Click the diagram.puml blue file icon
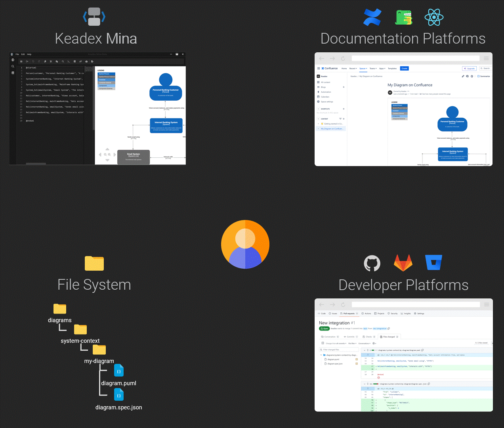The height and width of the screenshot is (428, 504). coord(119,371)
